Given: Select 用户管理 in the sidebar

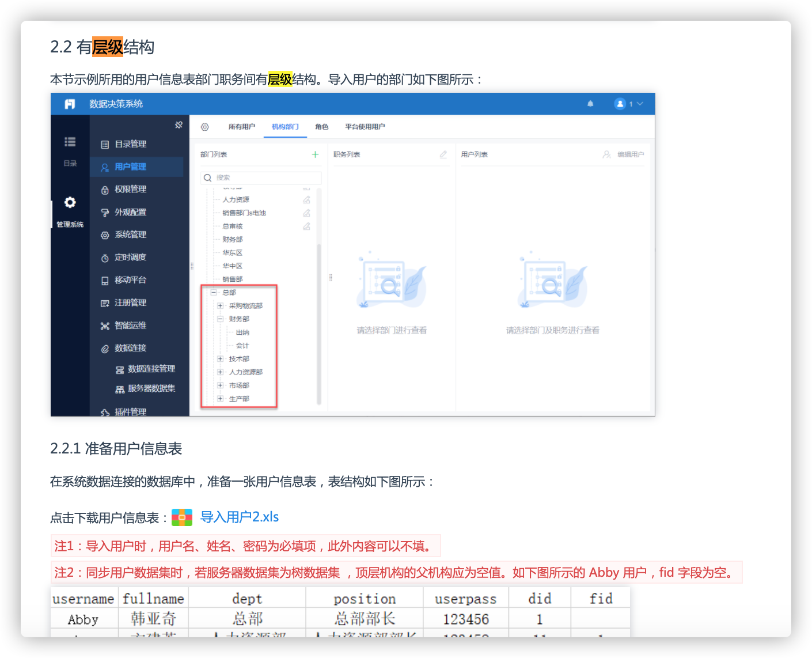Looking at the screenshot, I should (136, 167).
